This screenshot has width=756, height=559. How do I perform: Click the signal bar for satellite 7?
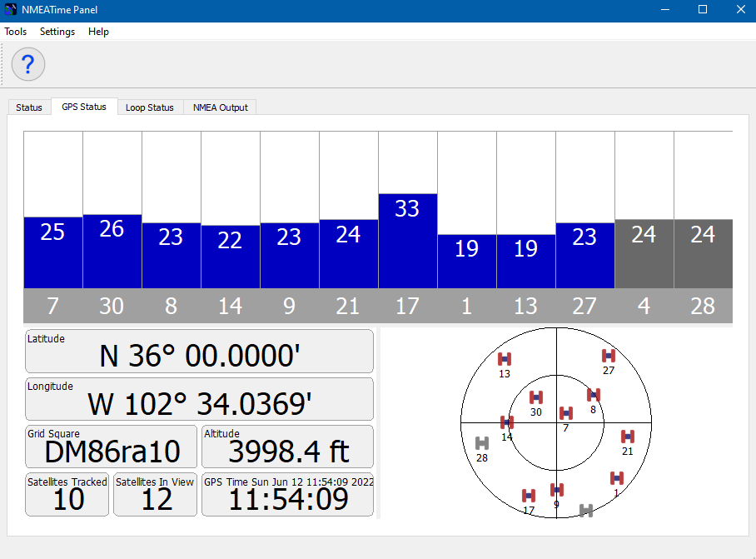coord(53,252)
